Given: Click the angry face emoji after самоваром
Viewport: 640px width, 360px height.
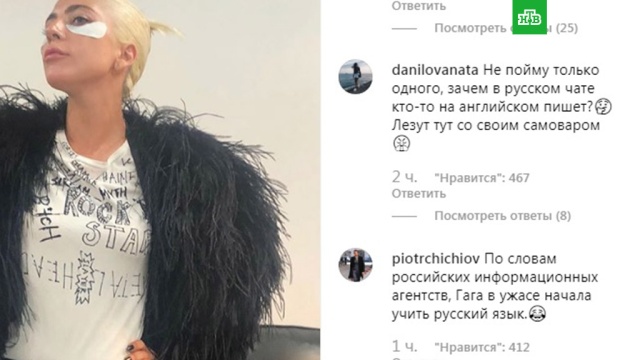Looking at the screenshot, I should coord(401,144).
